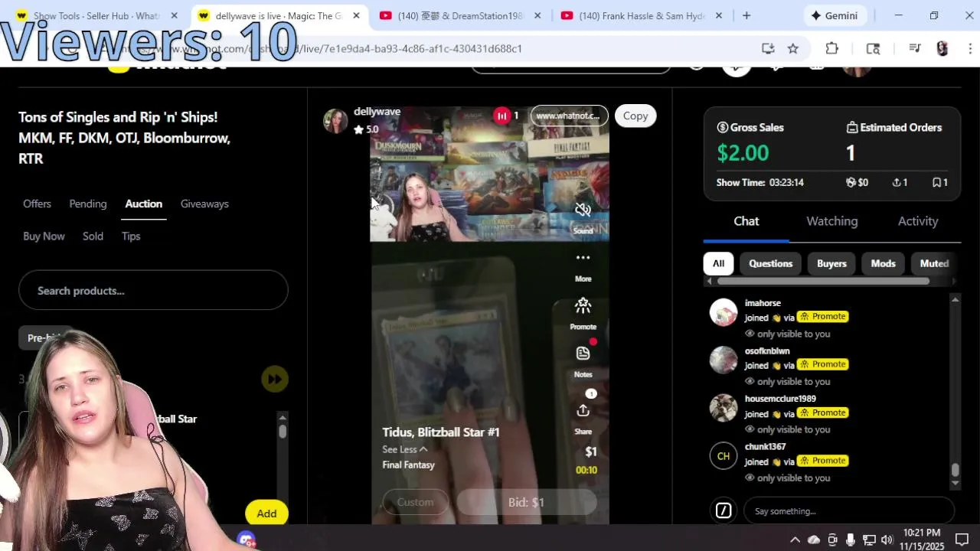
Task: Promote housemcclure1989 via Promote badge
Action: (x=823, y=412)
